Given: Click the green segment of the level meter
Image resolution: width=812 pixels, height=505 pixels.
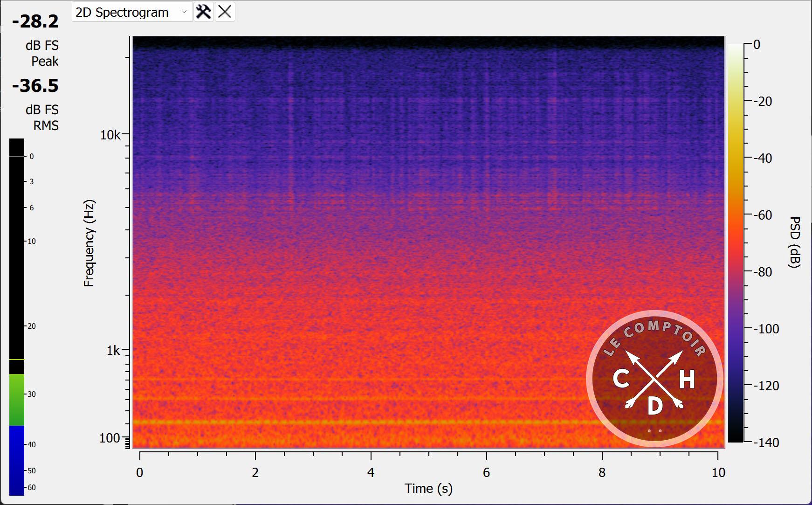Looking at the screenshot, I should coord(17,399).
